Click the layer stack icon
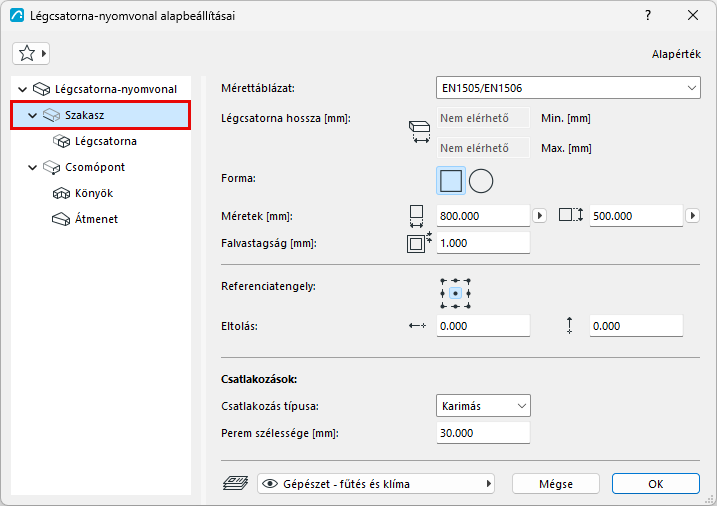The width and height of the screenshot is (717, 506). pos(235,483)
